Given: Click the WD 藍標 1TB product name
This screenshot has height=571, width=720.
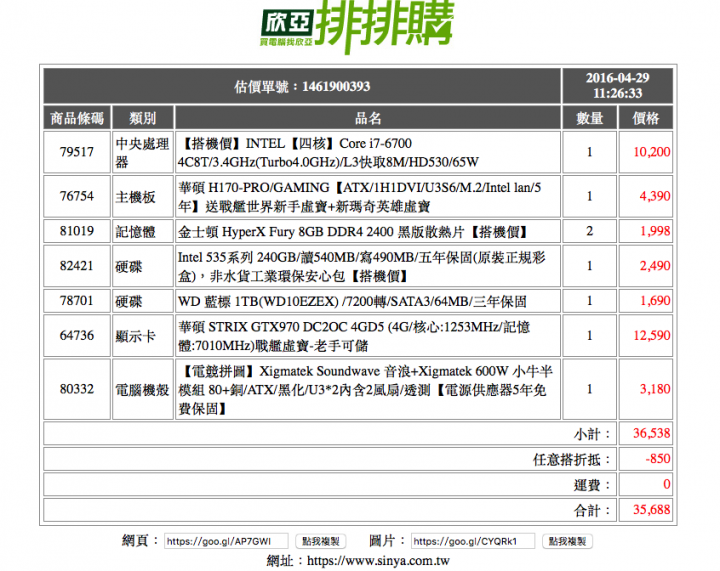Looking at the screenshot, I should [352, 302].
